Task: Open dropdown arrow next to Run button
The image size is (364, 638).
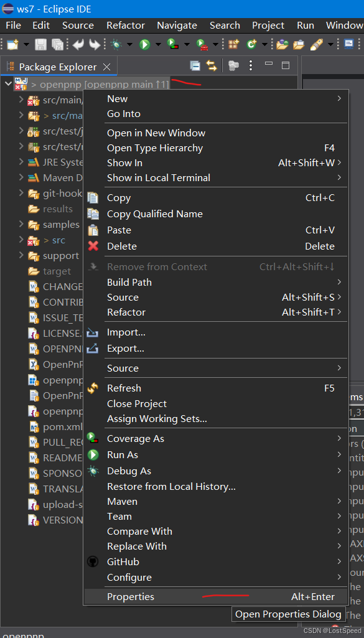Action: [x=158, y=44]
